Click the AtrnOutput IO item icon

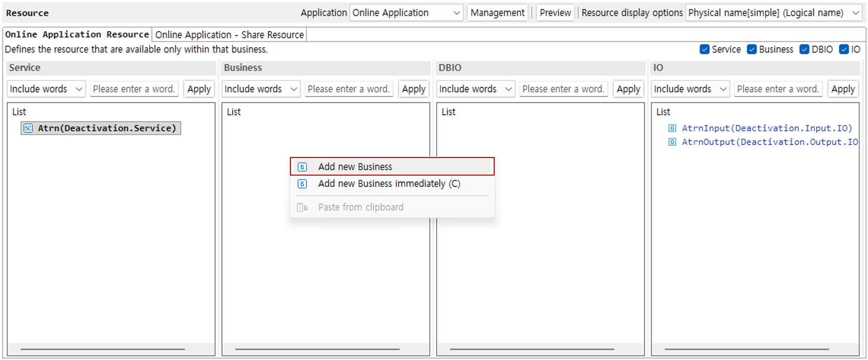click(x=672, y=142)
